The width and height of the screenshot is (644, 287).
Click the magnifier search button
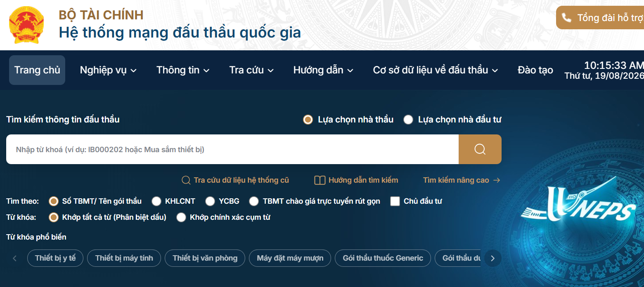tap(480, 149)
